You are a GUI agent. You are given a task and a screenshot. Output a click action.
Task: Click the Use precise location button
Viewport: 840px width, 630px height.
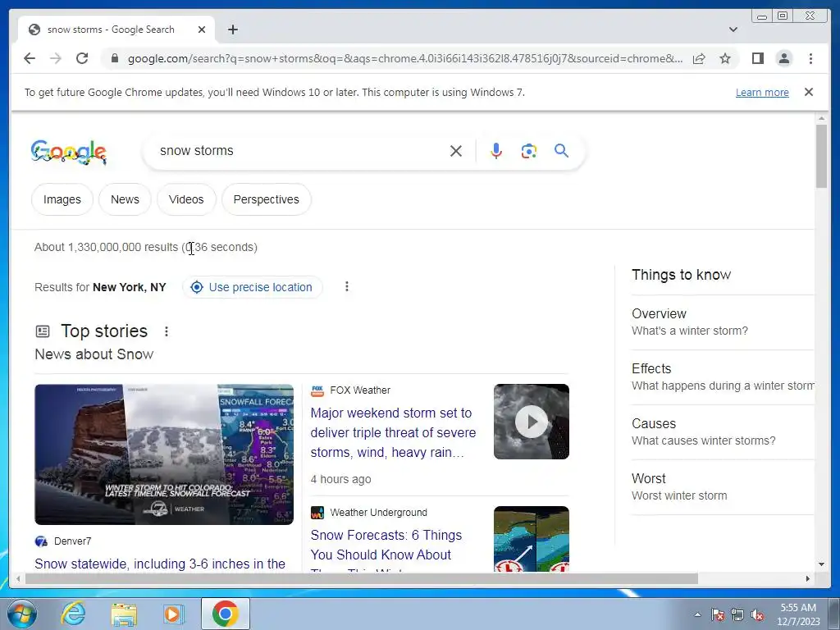pyautogui.click(x=253, y=287)
